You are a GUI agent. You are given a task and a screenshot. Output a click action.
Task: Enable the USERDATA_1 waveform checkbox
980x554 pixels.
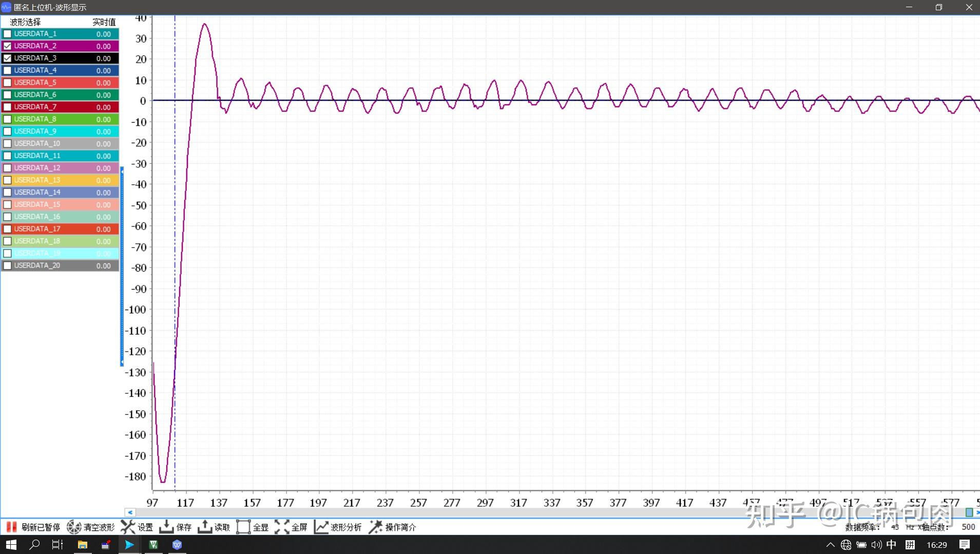click(x=7, y=34)
